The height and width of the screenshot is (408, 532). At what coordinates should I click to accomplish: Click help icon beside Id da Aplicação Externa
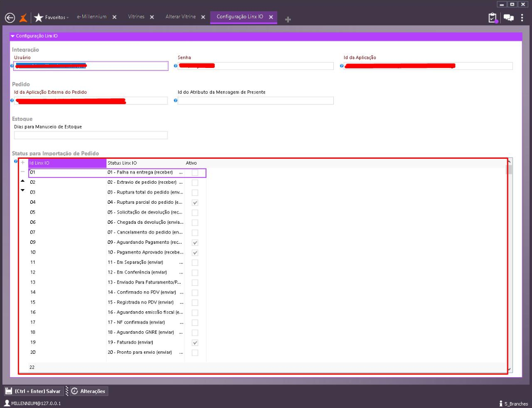(x=12, y=101)
